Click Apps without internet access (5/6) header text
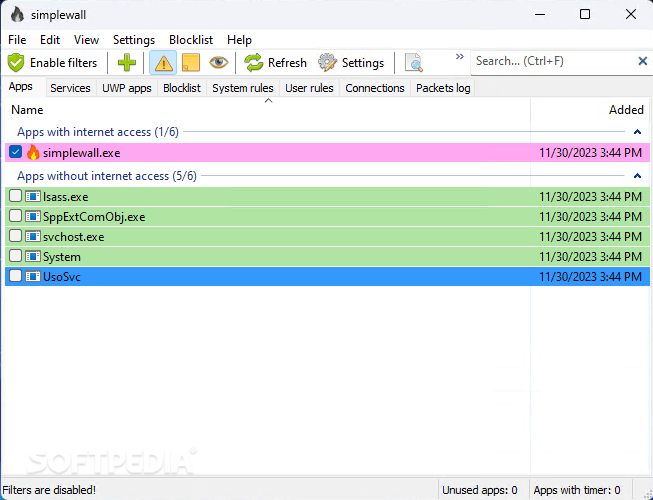The height and width of the screenshot is (500, 653). pyautogui.click(x=107, y=177)
